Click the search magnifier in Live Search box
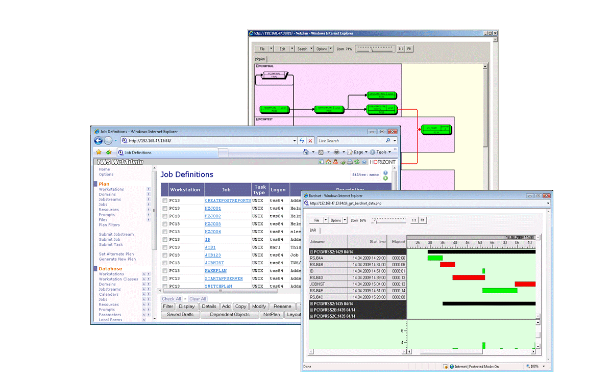Viewport: 609px width, 391px height. [388, 141]
